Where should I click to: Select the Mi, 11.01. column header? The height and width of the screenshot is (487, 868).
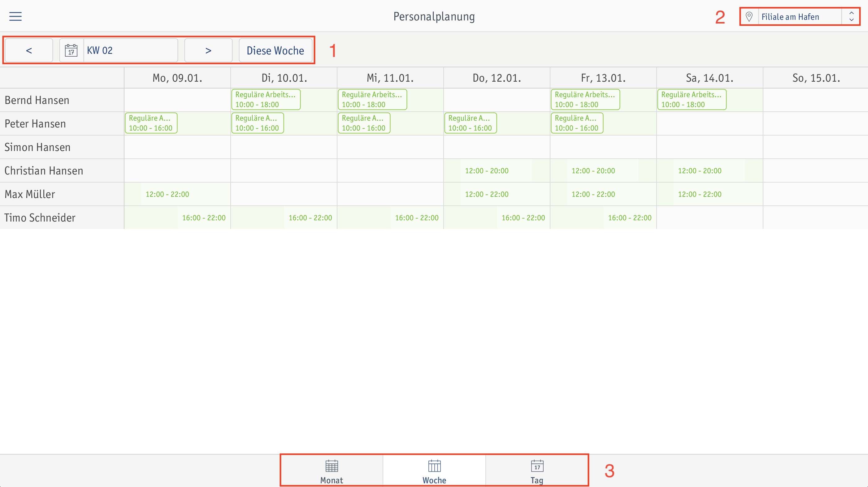[390, 78]
